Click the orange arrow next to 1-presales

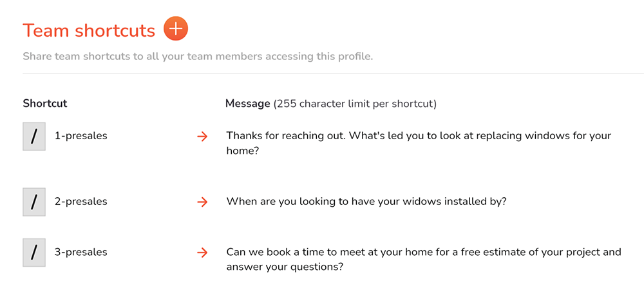[x=202, y=137]
